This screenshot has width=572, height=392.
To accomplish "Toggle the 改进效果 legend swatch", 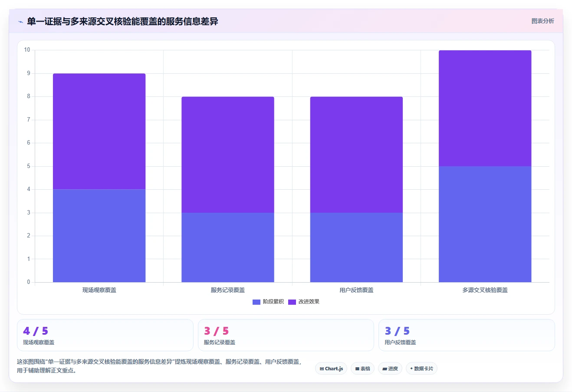I will [x=292, y=302].
